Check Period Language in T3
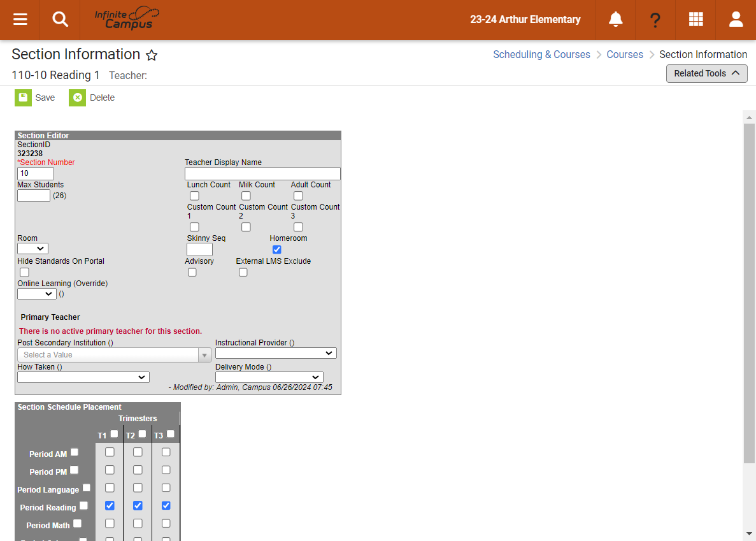The height and width of the screenshot is (541, 756). coord(166,488)
